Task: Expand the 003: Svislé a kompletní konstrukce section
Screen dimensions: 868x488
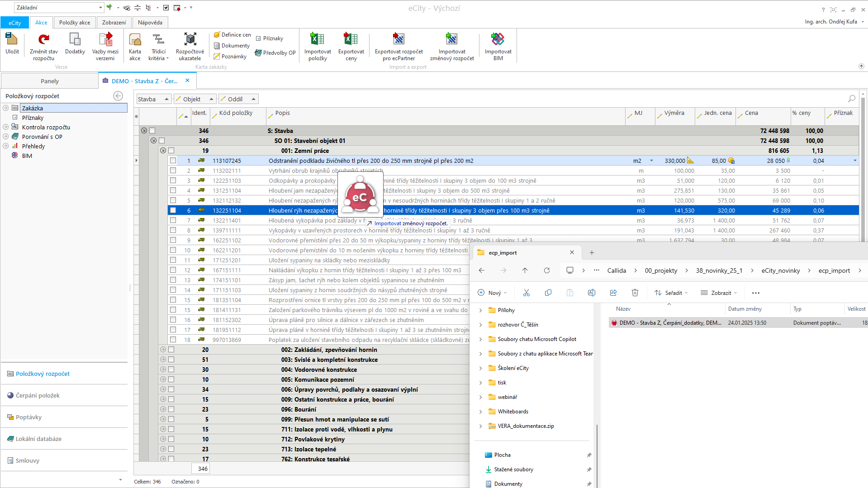Action: pos(163,360)
